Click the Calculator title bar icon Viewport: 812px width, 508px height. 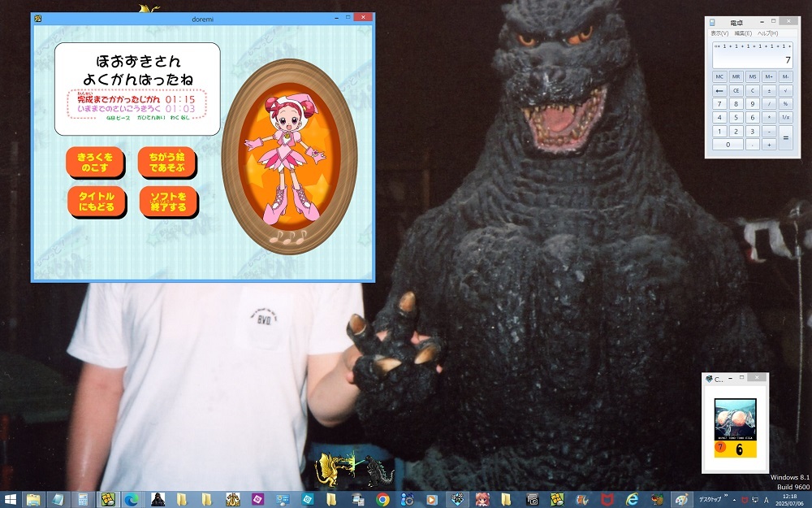tap(713, 22)
